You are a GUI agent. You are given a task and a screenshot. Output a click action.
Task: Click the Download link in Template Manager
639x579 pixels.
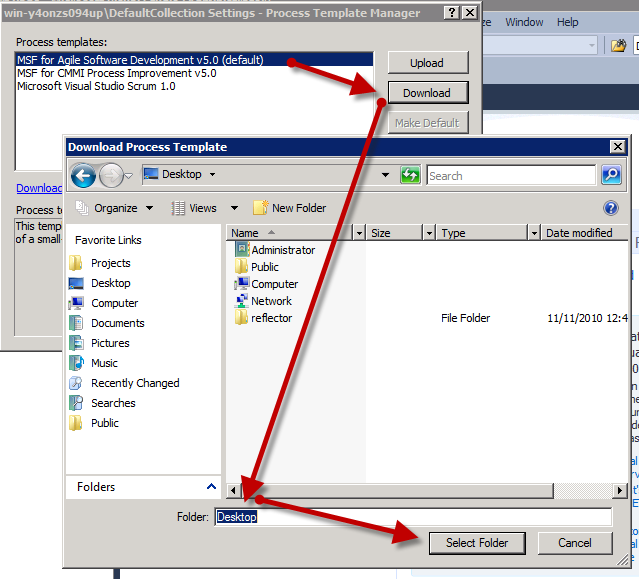coord(39,188)
